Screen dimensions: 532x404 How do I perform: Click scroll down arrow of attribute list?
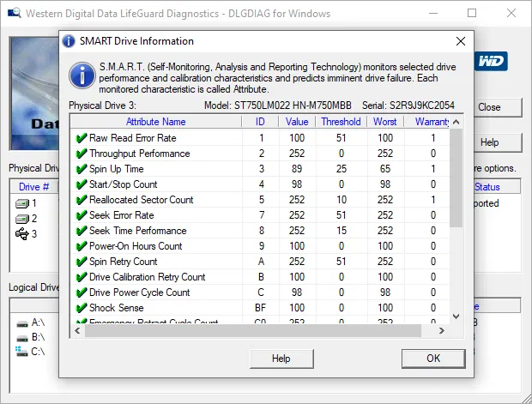(x=456, y=317)
